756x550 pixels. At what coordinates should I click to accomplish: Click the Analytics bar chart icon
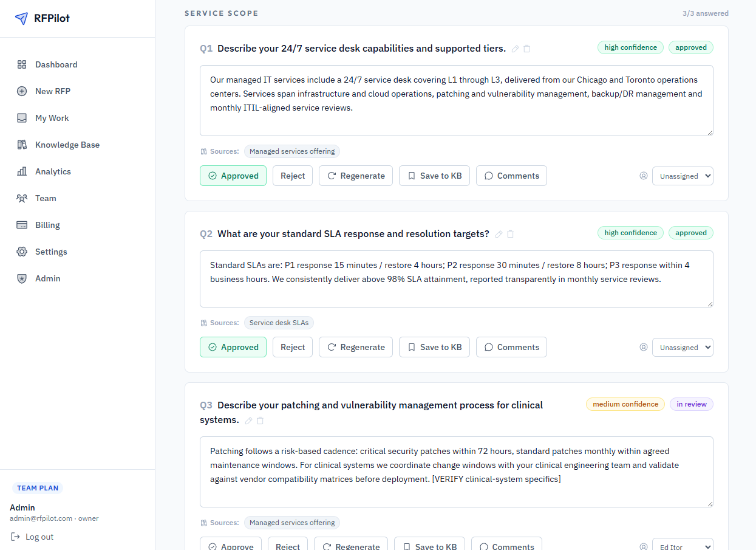point(22,171)
